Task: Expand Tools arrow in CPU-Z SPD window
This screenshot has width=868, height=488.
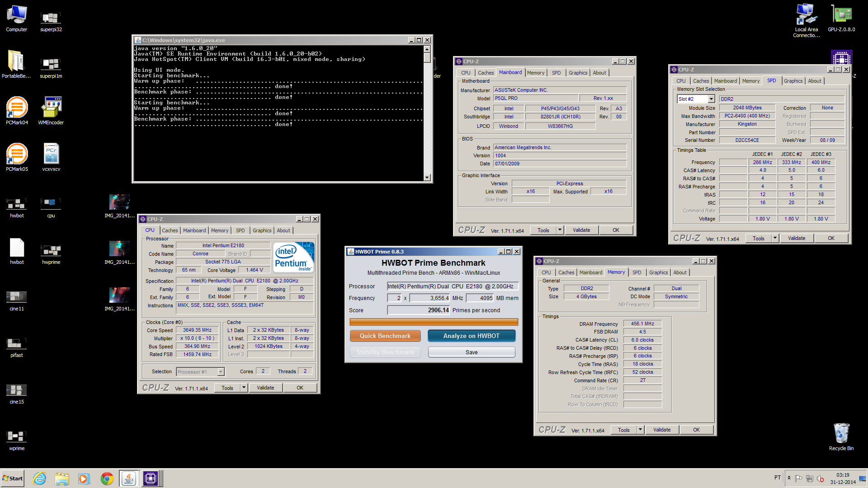Action: pyautogui.click(x=775, y=238)
